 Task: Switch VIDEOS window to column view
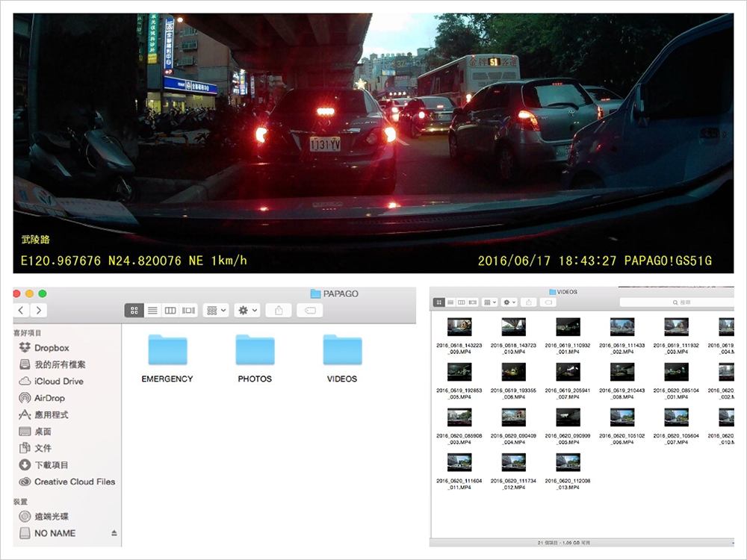pyautogui.click(x=461, y=302)
